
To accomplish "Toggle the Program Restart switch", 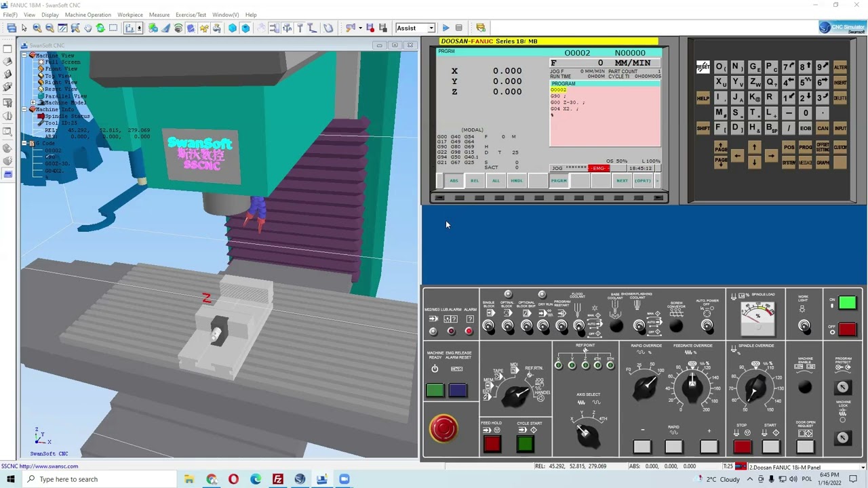I will pos(561,327).
